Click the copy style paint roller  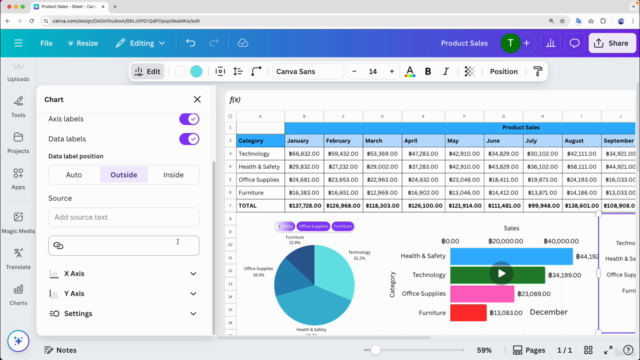pyautogui.click(x=538, y=71)
